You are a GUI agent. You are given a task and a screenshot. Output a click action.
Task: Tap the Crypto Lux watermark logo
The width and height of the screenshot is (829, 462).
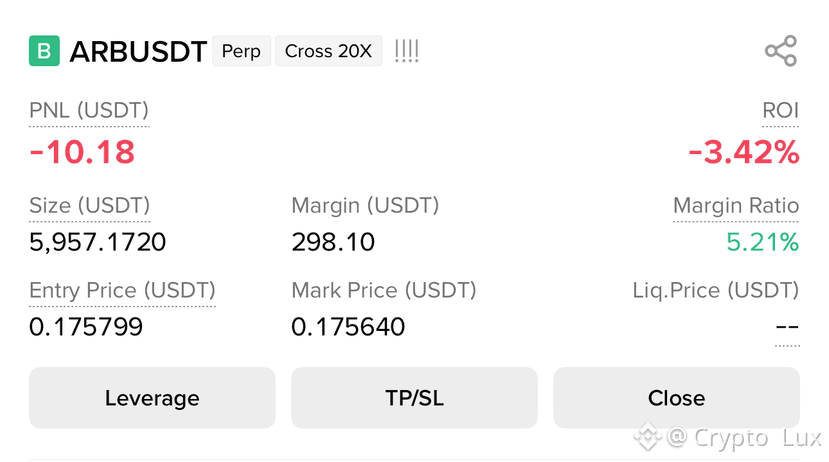pyautogui.click(x=647, y=437)
